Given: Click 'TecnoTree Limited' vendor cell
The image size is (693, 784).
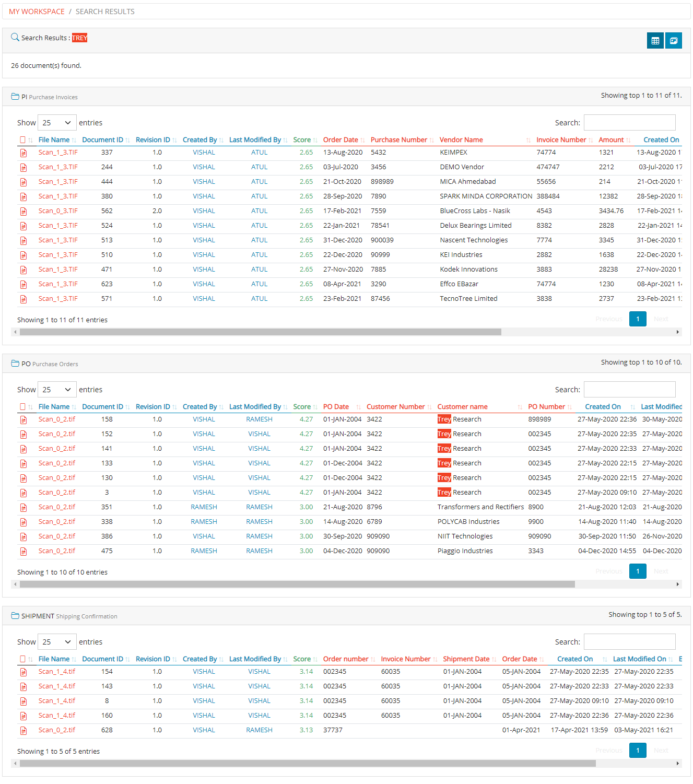Looking at the screenshot, I should coord(468,299).
